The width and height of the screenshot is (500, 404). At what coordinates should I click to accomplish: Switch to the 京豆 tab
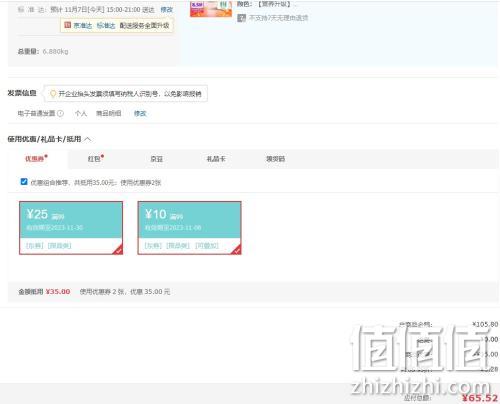pos(157,159)
